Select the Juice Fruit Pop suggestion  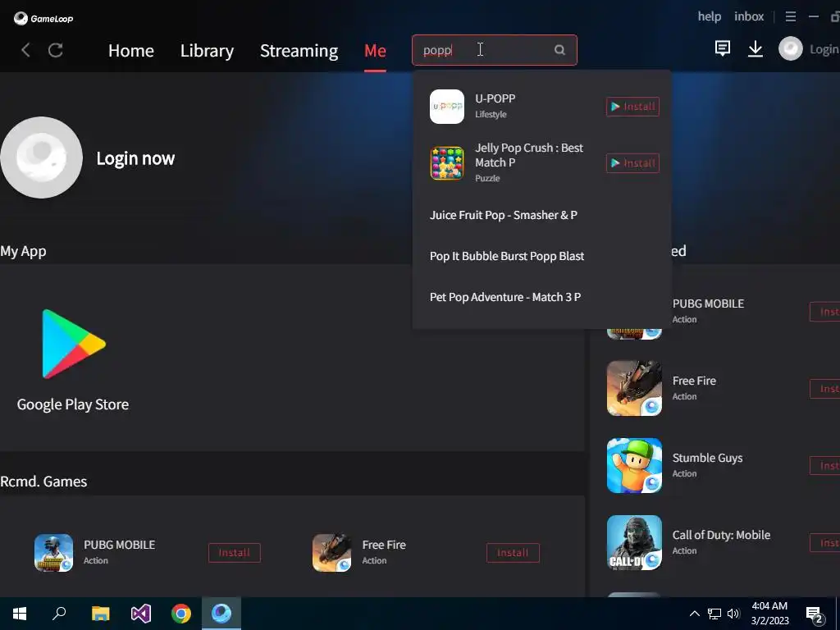504,215
